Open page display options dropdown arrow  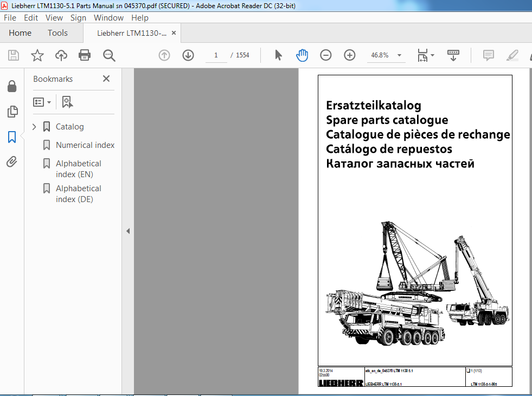[432, 55]
